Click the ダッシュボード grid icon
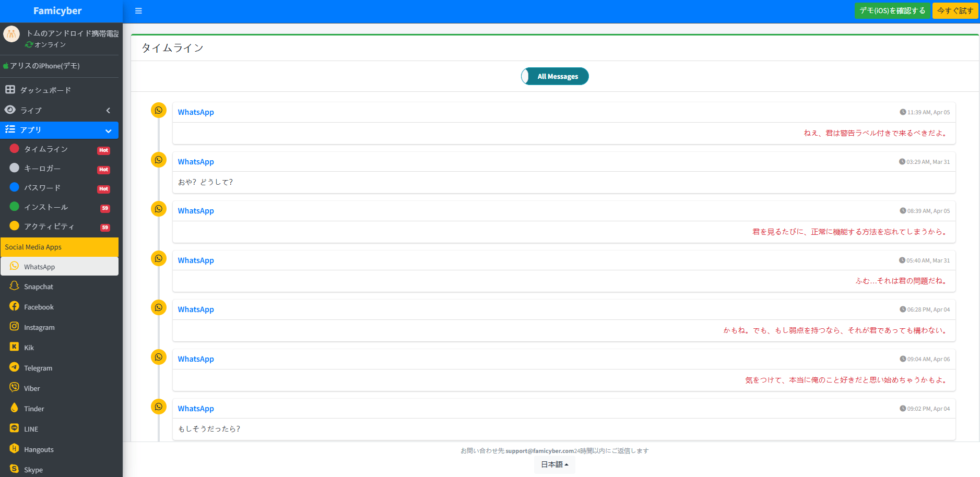Viewport: 980px width, 477px height. 10,89
